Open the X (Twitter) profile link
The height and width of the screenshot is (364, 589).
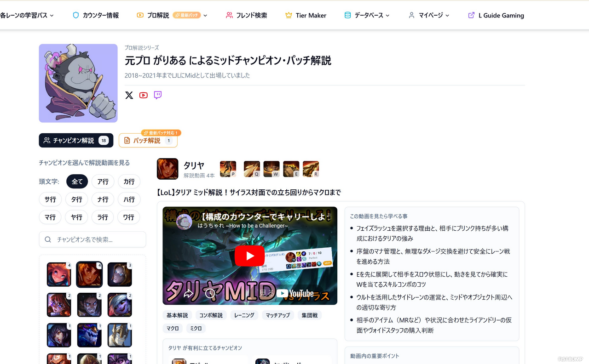129,95
